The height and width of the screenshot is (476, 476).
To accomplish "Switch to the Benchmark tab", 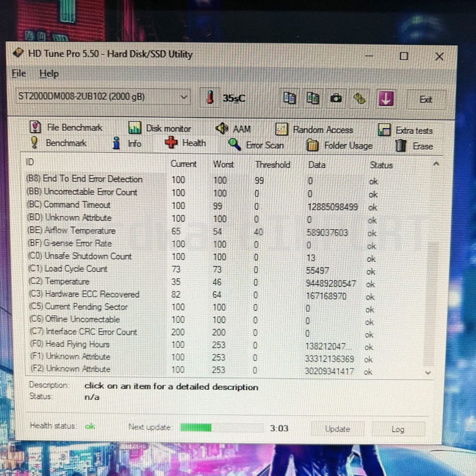I will pyautogui.click(x=59, y=143).
